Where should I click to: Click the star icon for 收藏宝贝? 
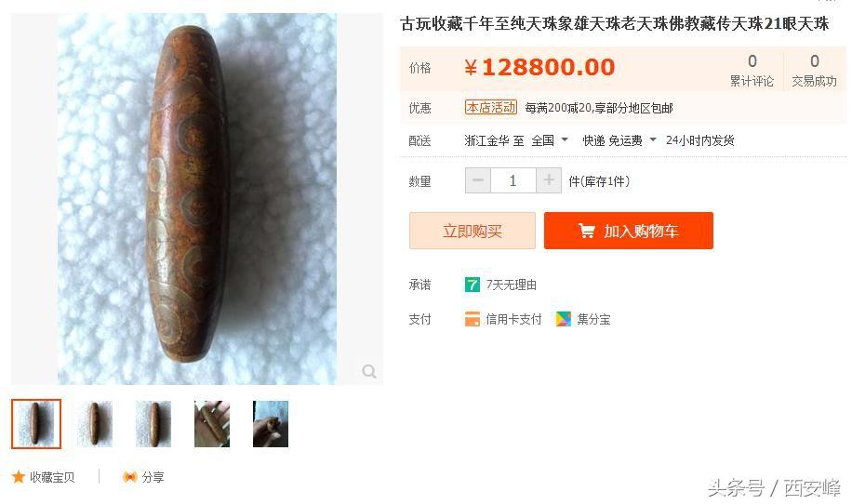coord(19,477)
